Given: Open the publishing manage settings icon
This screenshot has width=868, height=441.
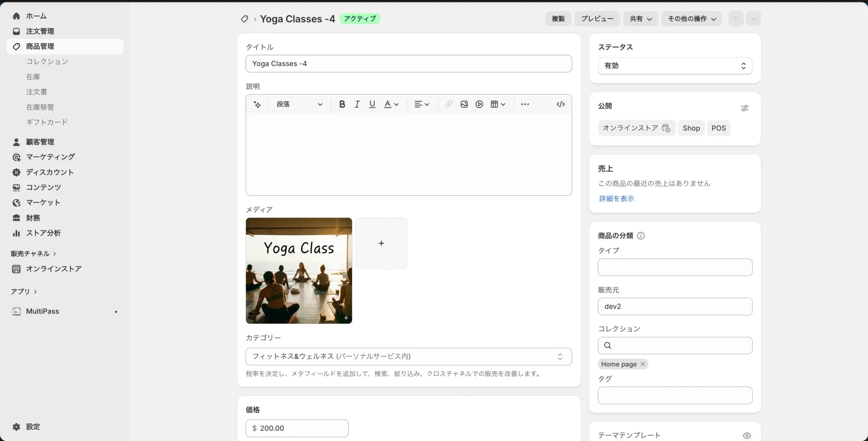Looking at the screenshot, I should point(745,108).
